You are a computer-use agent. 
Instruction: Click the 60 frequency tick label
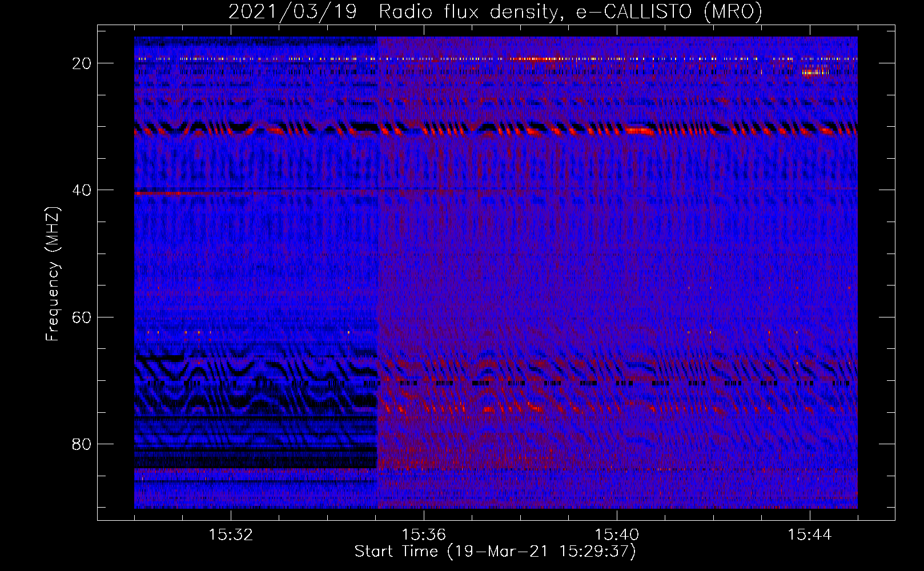pyautogui.click(x=82, y=317)
